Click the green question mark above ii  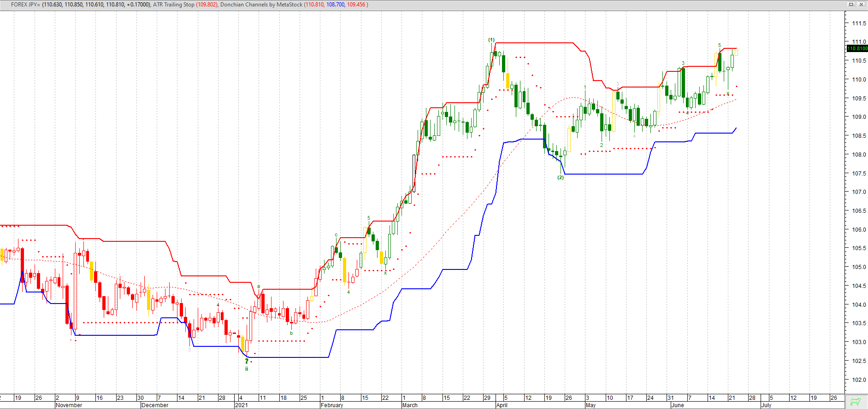pos(247,362)
